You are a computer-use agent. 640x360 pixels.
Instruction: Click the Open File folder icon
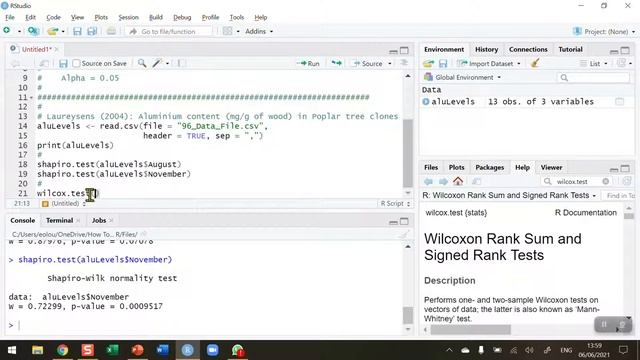53,31
